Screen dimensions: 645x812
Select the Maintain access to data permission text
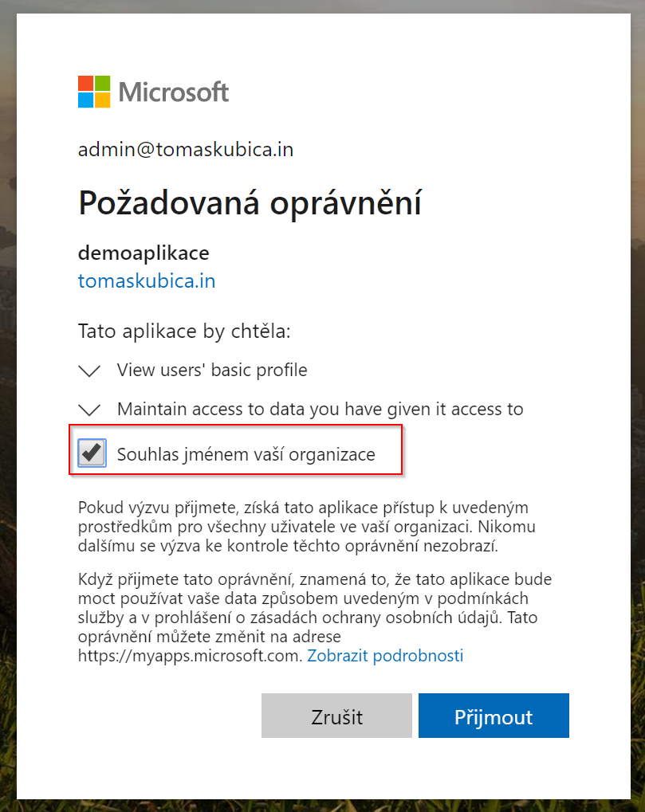pos(321,409)
